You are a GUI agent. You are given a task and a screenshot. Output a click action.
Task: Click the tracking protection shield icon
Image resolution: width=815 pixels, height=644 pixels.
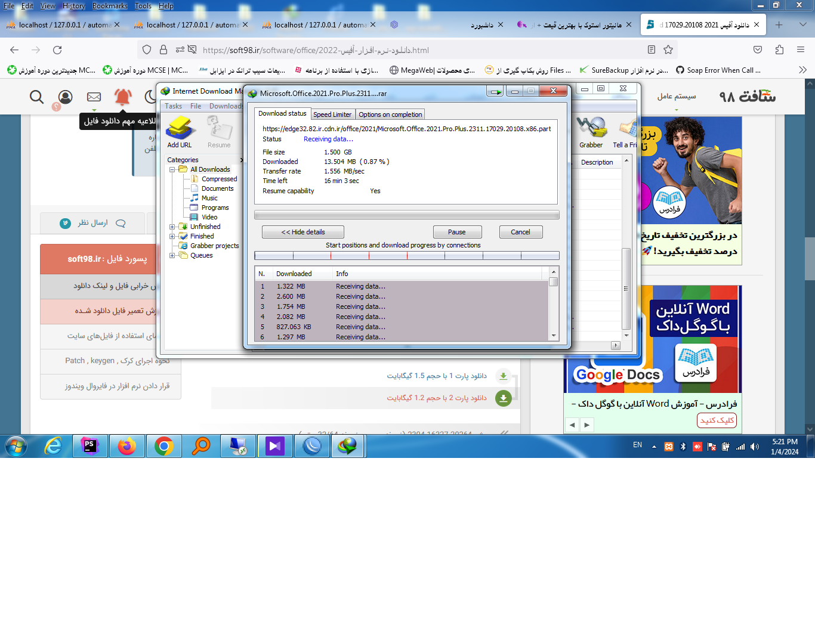point(147,50)
